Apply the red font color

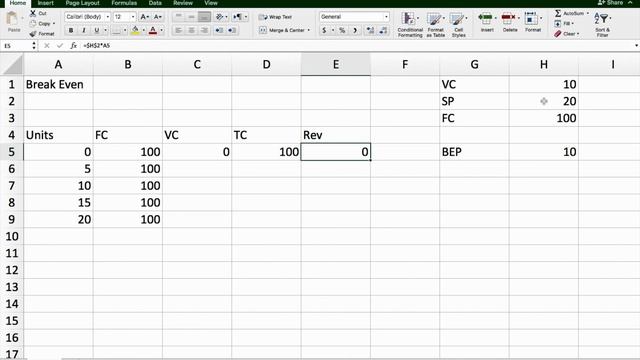pos(153,30)
